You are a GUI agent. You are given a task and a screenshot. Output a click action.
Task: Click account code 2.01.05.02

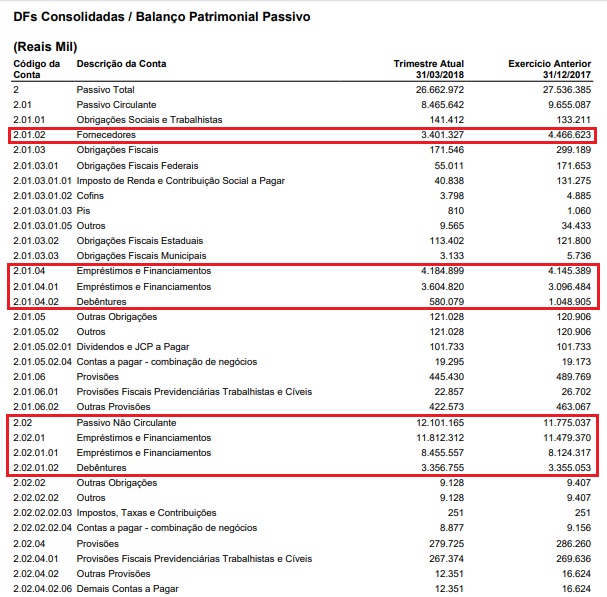pyautogui.click(x=36, y=332)
